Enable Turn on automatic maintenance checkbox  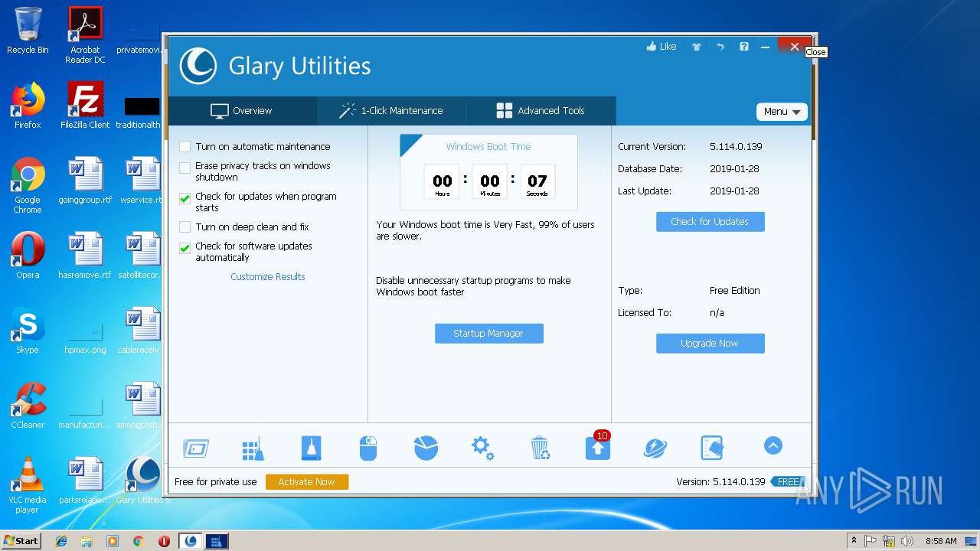[x=185, y=147]
